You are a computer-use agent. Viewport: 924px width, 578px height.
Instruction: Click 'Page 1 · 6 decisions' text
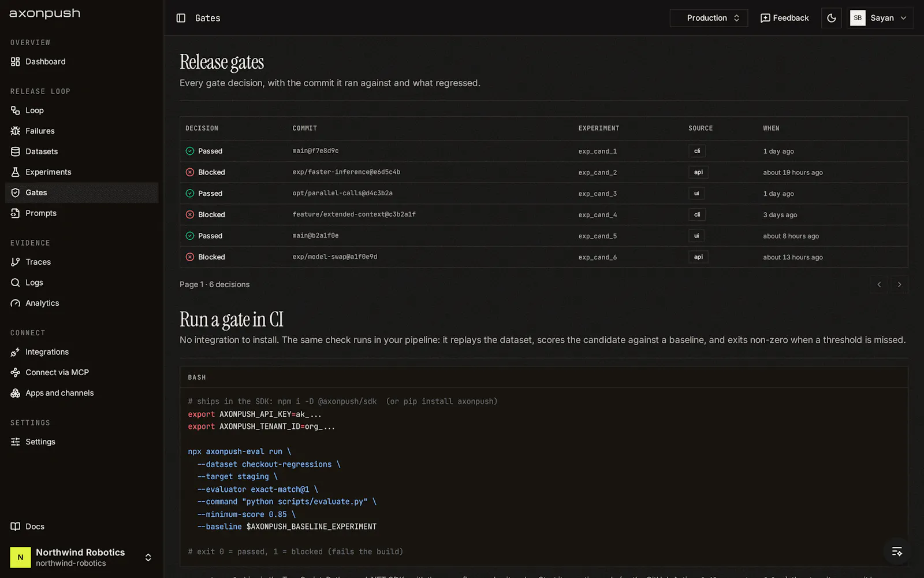pos(215,284)
